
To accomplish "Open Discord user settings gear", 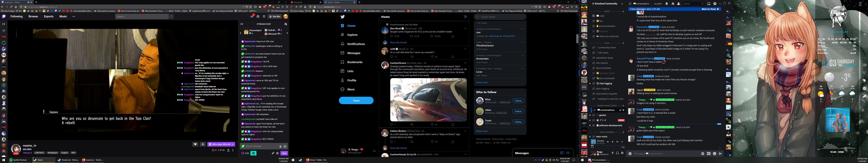I will [x=622, y=153].
